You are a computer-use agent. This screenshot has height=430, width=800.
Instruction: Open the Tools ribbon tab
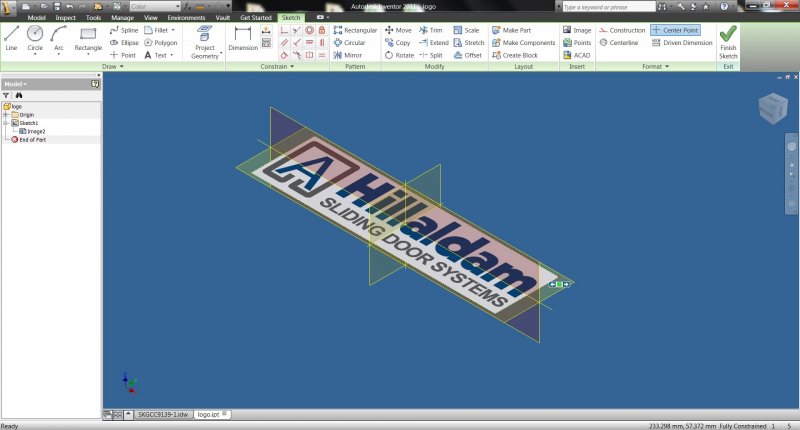coord(93,18)
